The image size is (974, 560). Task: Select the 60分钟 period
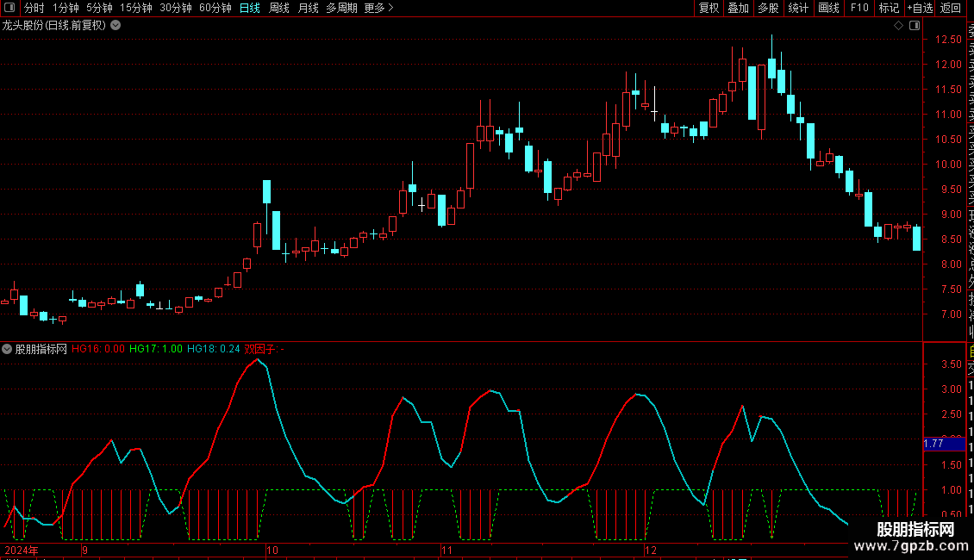[215, 8]
